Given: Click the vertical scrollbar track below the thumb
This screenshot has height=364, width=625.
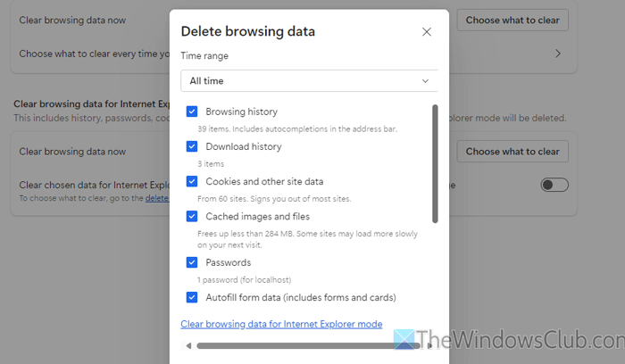Looking at the screenshot, I should click(x=435, y=268).
